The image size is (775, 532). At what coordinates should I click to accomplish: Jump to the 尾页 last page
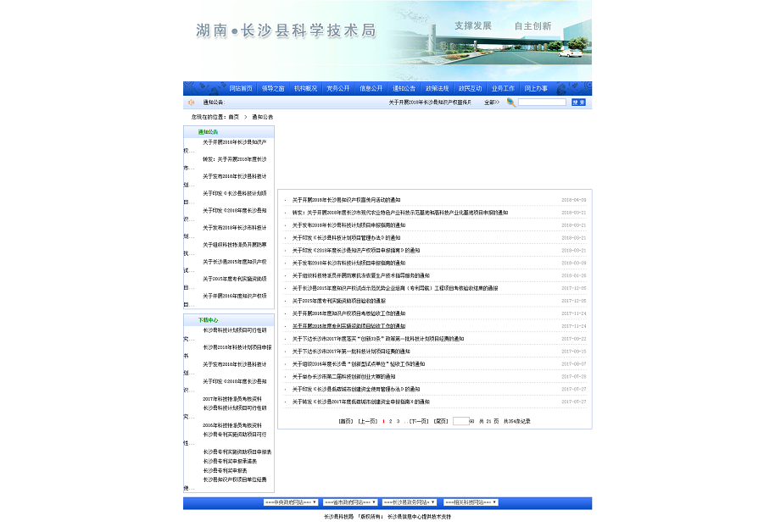point(440,421)
